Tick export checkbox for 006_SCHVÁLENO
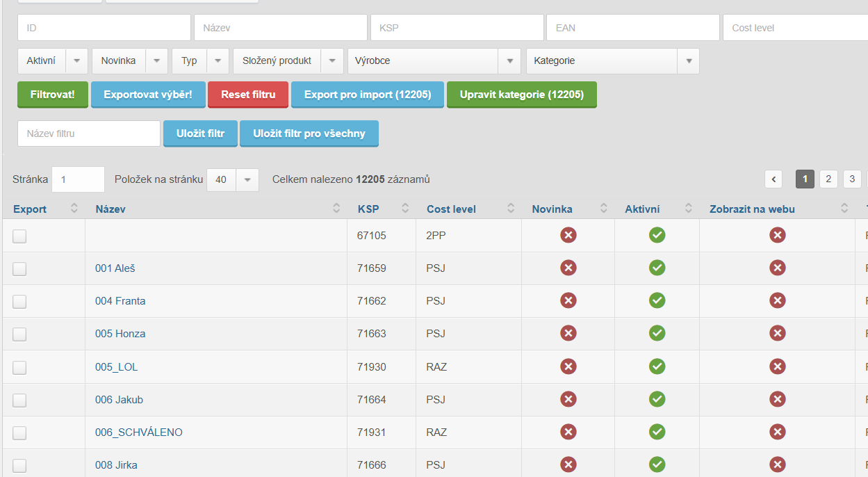 [x=19, y=432]
